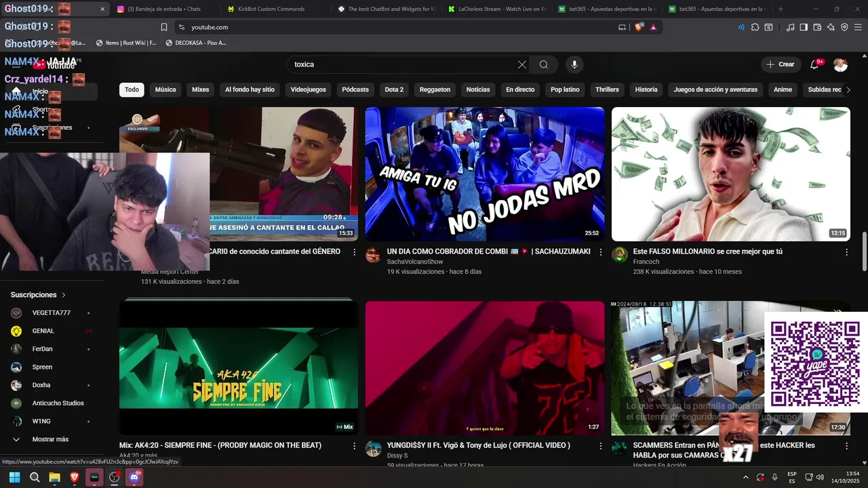Play the SIEMPRE FINE green thumbnail

(x=239, y=368)
